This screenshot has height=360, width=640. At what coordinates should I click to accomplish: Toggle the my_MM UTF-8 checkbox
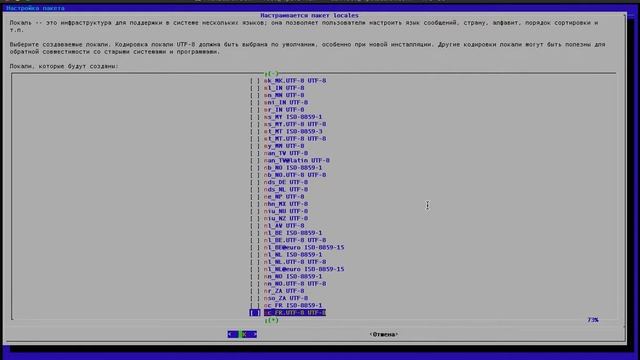pyautogui.click(x=255, y=146)
